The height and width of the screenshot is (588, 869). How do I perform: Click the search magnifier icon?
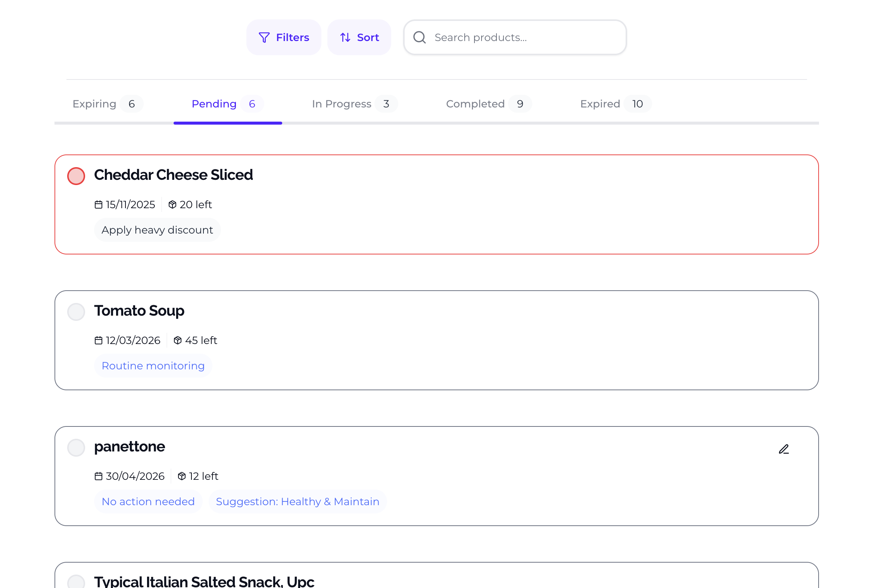[x=420, y=37]
